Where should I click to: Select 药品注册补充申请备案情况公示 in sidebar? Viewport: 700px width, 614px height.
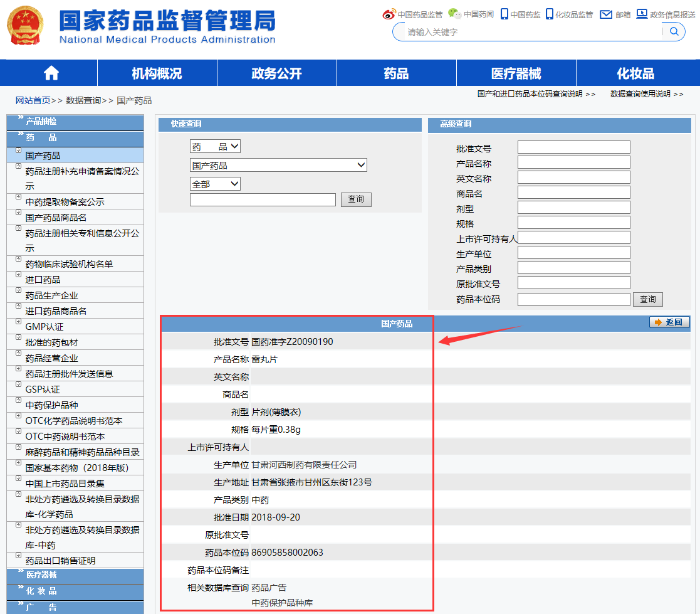click(x=75, y=178)
